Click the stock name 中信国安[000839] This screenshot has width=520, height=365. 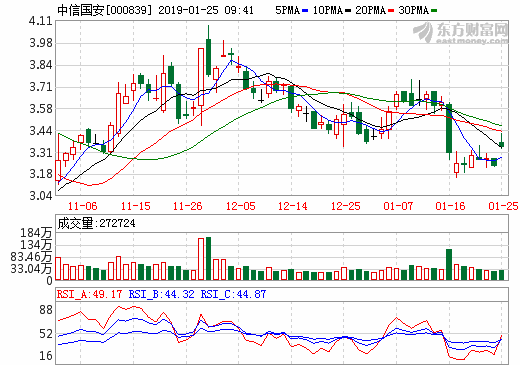105,10
